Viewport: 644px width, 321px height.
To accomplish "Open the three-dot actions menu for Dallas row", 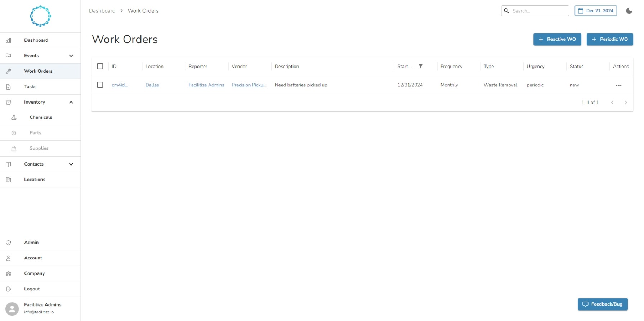I will (x=619, y=85).
